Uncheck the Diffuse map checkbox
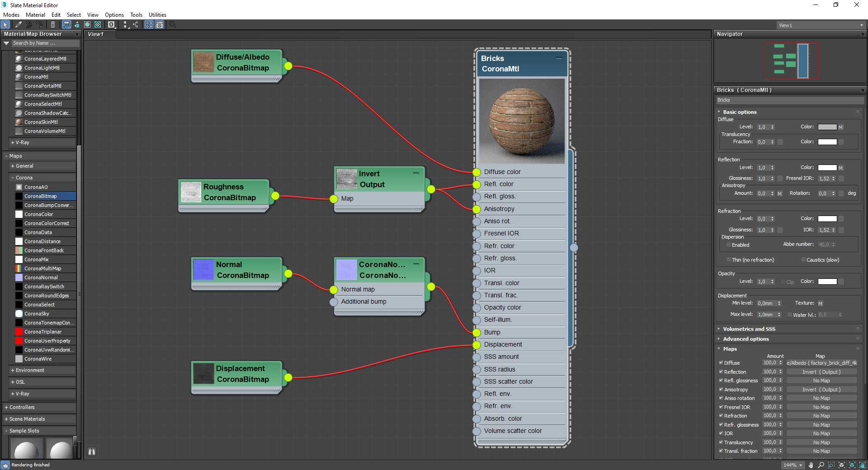 pyautogui.click(x=721, y=363)
